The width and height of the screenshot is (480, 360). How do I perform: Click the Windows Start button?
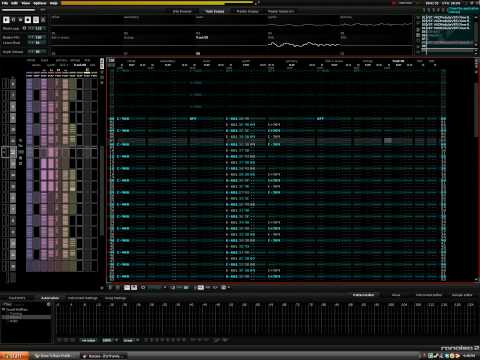pos(14,356)
